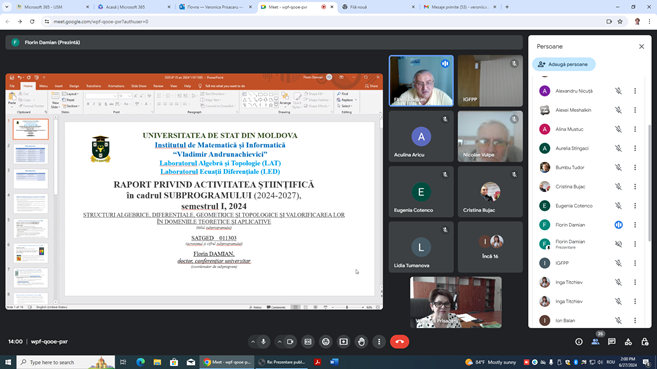Open more actions for Ion Balan
Screen dimensions: 657x369
[x=635, y=320]
